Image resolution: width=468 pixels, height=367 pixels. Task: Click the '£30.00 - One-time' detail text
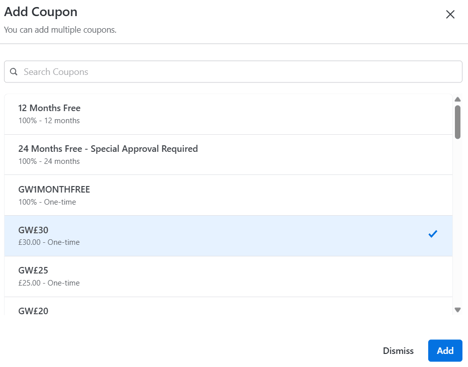[49, 242]
